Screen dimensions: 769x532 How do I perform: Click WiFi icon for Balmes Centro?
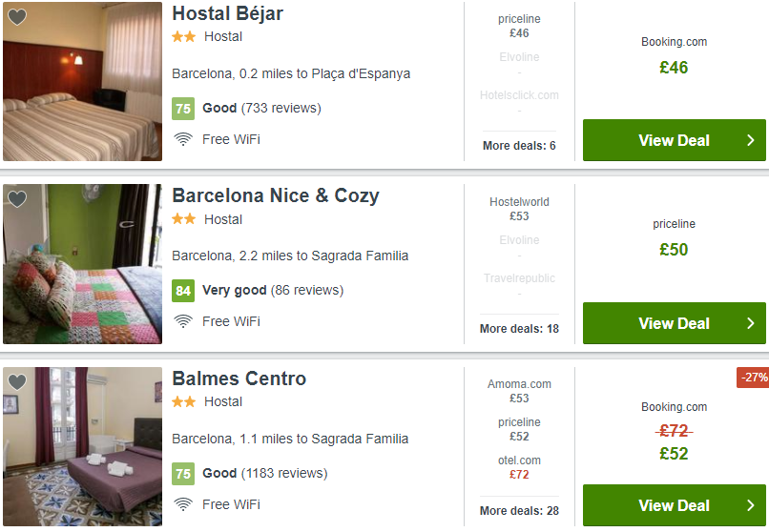(183, 504)
